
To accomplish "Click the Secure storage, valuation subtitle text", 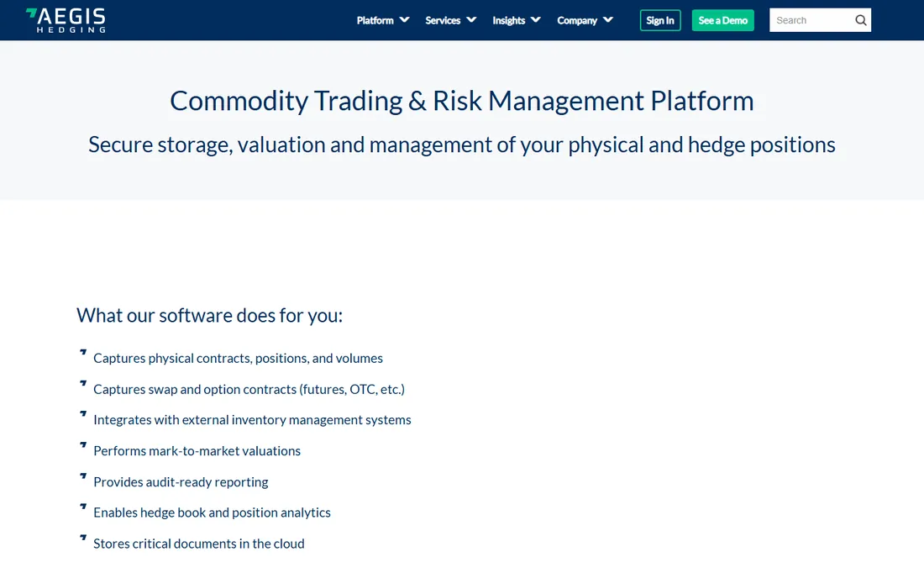I will (461, 145).
